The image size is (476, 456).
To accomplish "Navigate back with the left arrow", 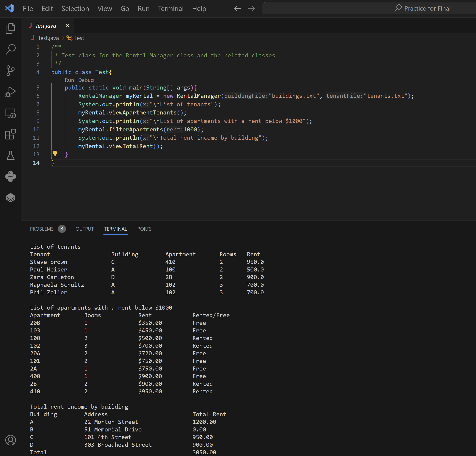I will (237, 9).
